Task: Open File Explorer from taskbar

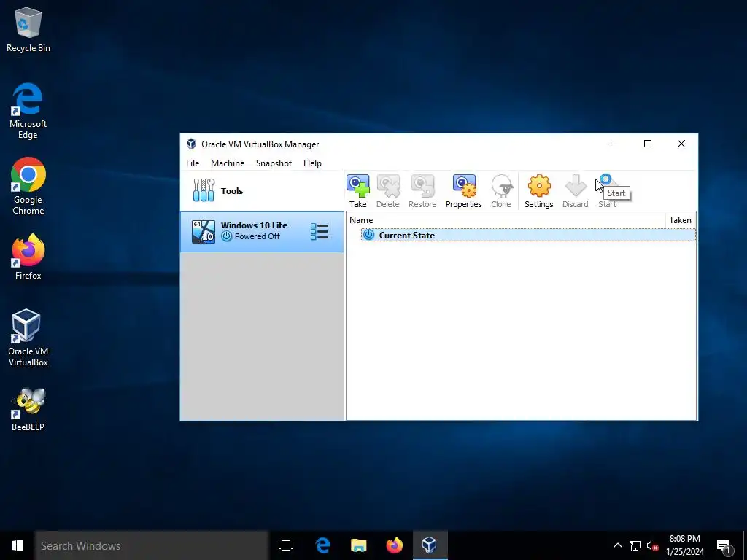Action: pyautogui.click(x=358, y=545)
